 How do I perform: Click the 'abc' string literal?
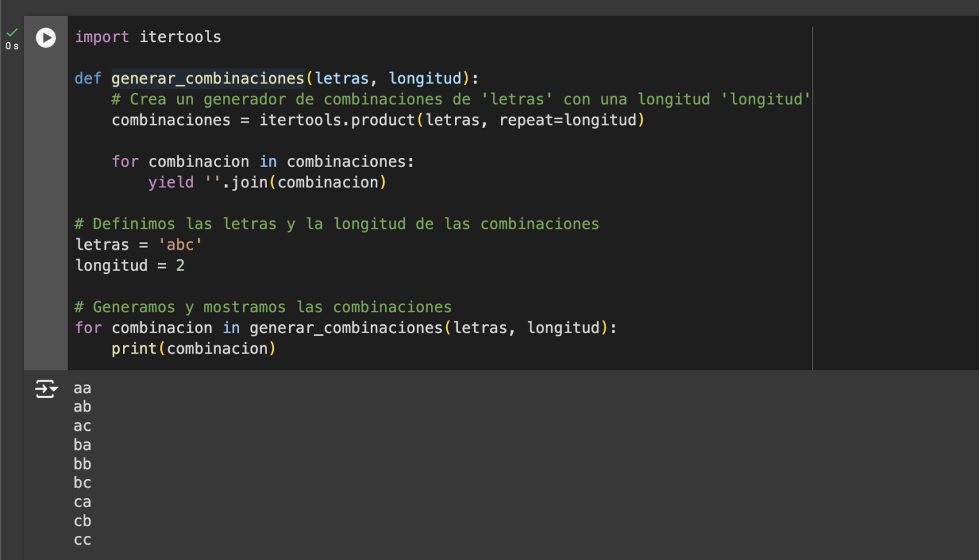[x=180, y=244]
